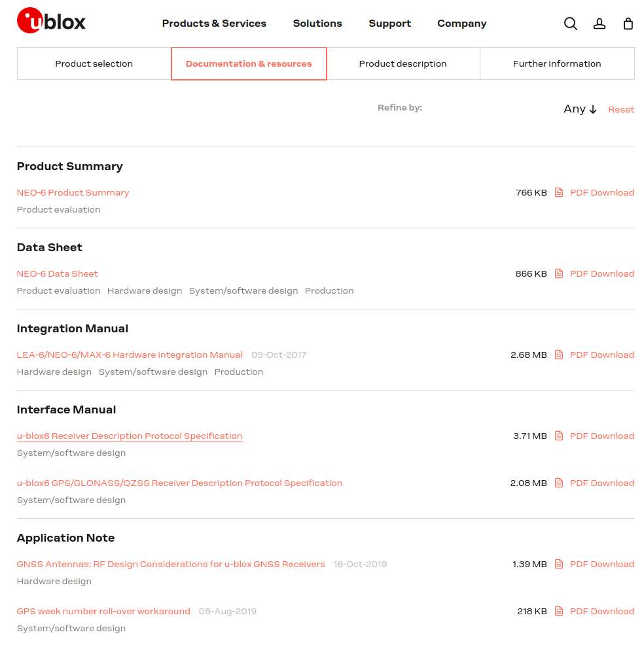The width and height of the screenshot is (644, 645).
Task: Click the Data Sheet section heading
Action: point(49,247)
